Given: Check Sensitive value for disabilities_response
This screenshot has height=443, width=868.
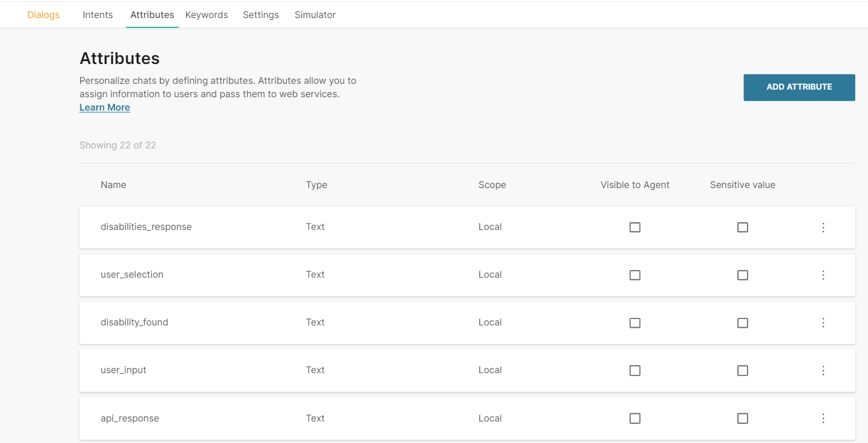Looking at the screenshot, I should pos(742,228).
